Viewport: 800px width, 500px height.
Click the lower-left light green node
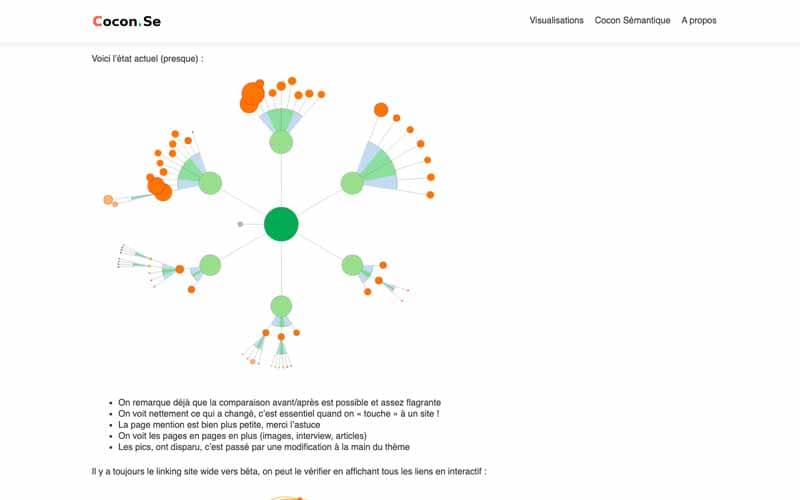click(210, 265)
